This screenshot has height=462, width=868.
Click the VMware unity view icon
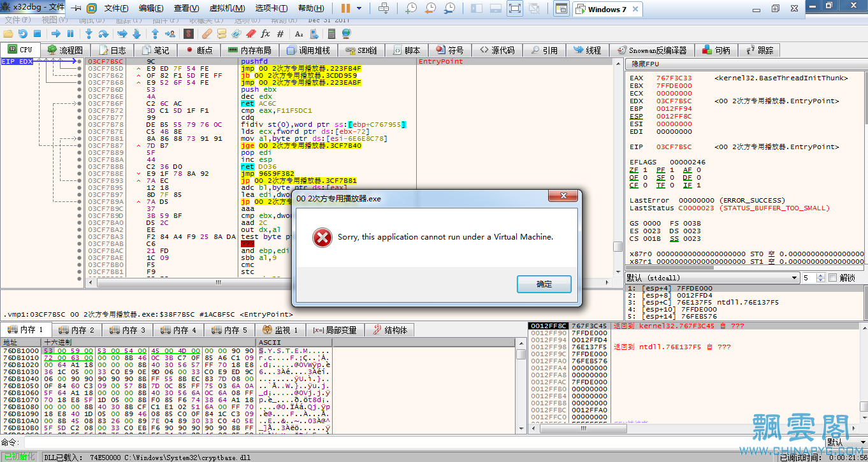point(534,8)
